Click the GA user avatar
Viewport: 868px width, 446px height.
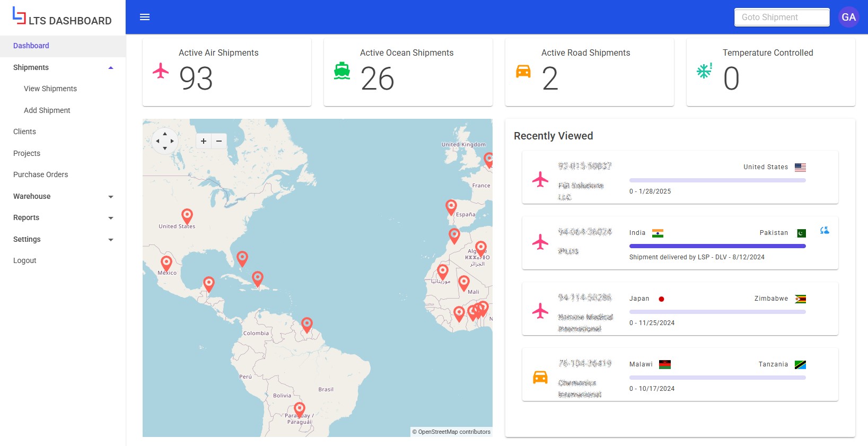[x=848, y=17]
